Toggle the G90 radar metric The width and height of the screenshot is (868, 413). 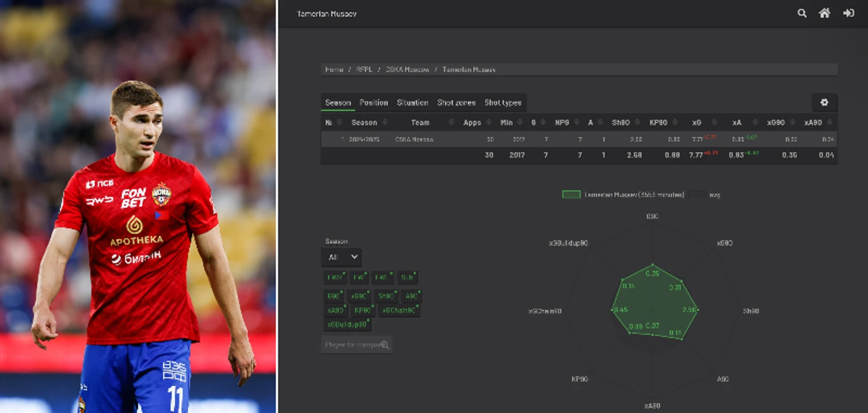pyautogui.click(x=334, y=296)
